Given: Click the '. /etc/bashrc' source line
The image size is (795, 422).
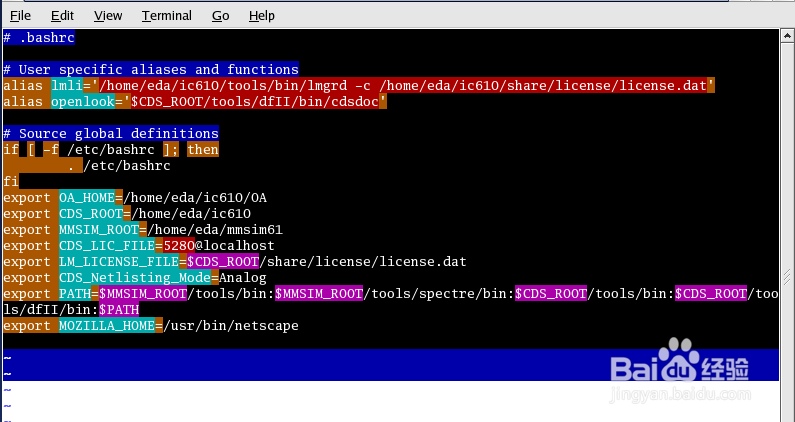Looking at the screenshot, I should point(119,166).
